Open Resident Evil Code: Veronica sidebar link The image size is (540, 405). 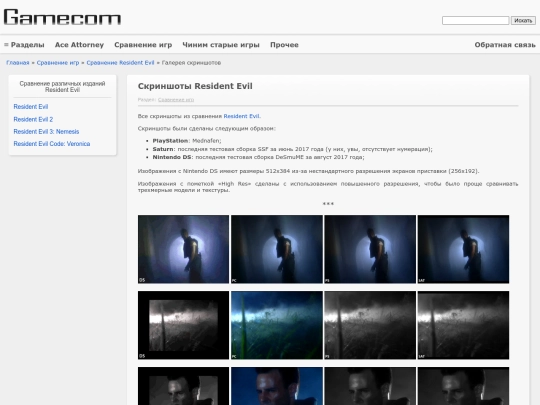52,144
